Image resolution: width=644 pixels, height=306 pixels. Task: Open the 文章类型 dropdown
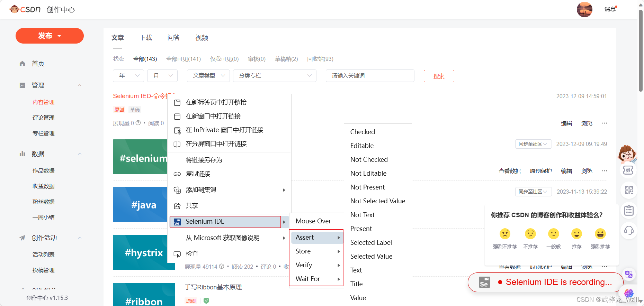208,76
